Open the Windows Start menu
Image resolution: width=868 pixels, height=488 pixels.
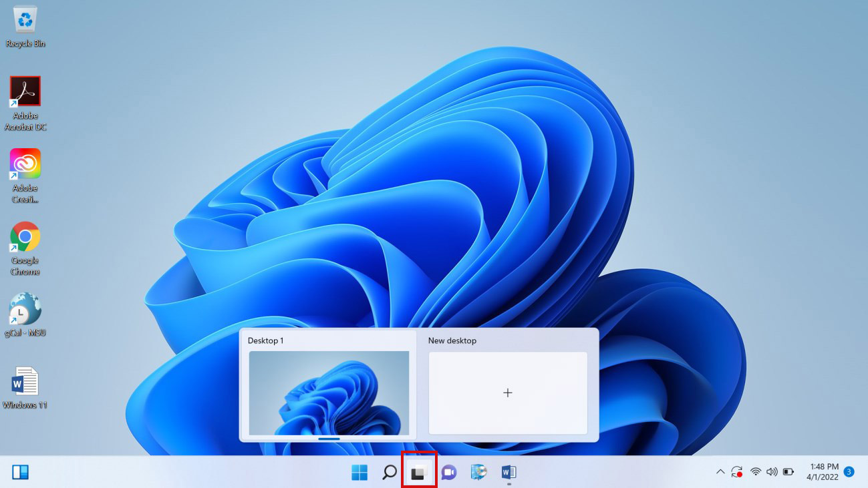359,473
